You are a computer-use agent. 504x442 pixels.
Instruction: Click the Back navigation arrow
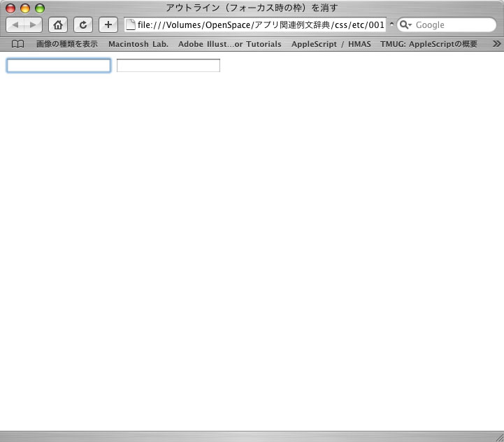15,25
